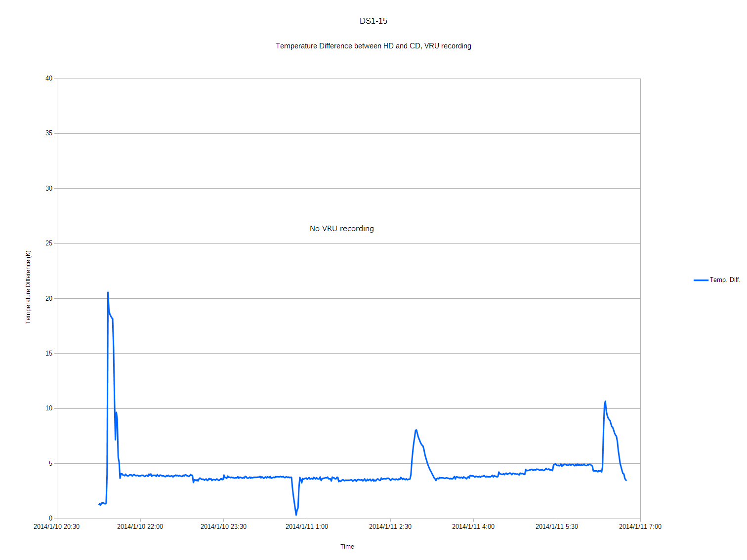Select the Temperature Difference (K) y-axis title
Viewport: 747px width, 560px height.
(x=28, y=287)
